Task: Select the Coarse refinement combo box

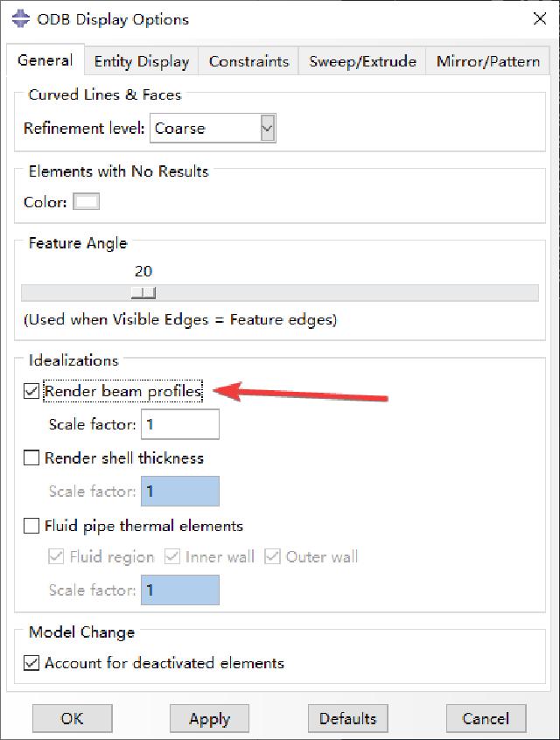Action: [x=213, y=128]
